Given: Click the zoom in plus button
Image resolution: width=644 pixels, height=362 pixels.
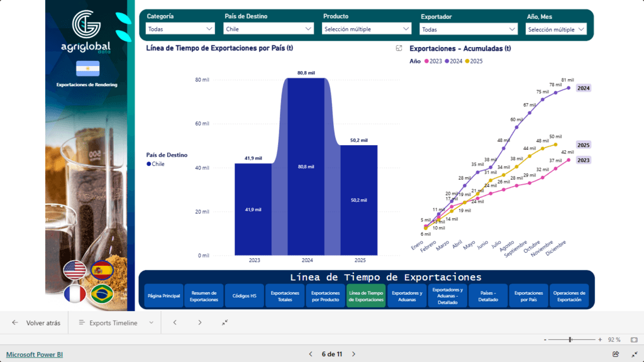Looking at the screenshot, I should click(600, 339).
